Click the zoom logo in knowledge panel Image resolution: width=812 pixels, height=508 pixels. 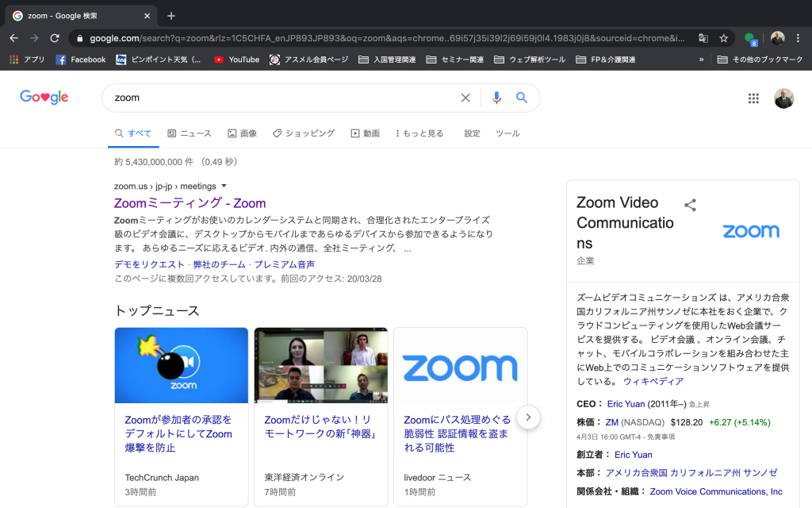pos(751,231)
